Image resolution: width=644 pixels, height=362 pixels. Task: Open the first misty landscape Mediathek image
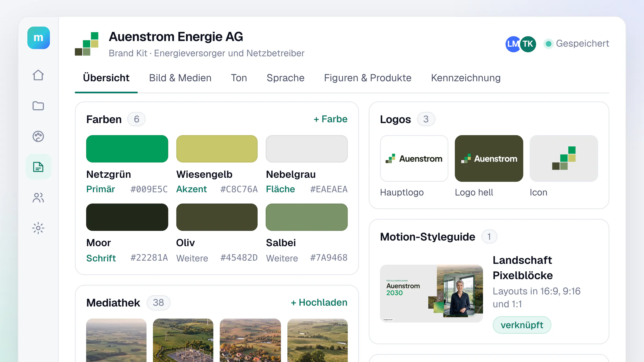[x=116, y=340]
